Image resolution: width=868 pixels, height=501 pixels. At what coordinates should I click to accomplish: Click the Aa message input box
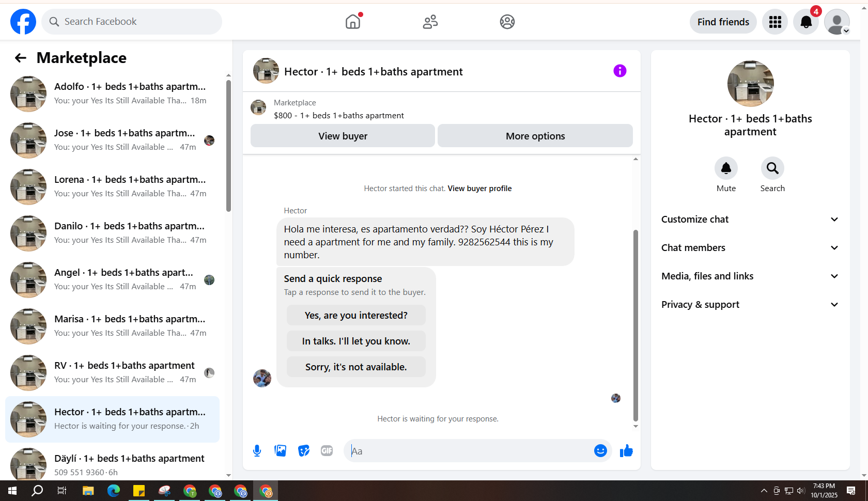(470, 451)
